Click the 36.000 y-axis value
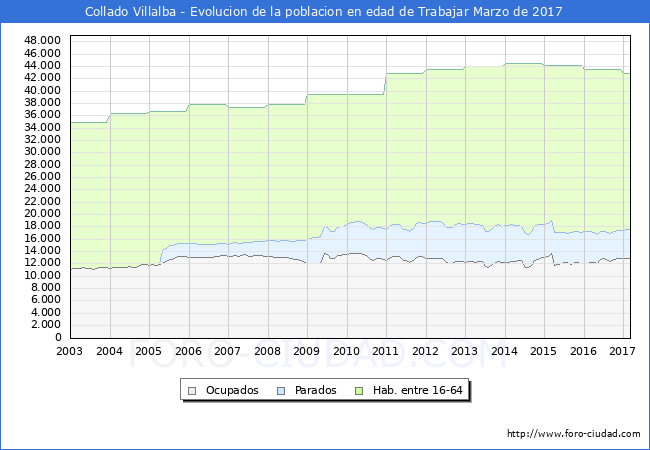 coord(43,115)
